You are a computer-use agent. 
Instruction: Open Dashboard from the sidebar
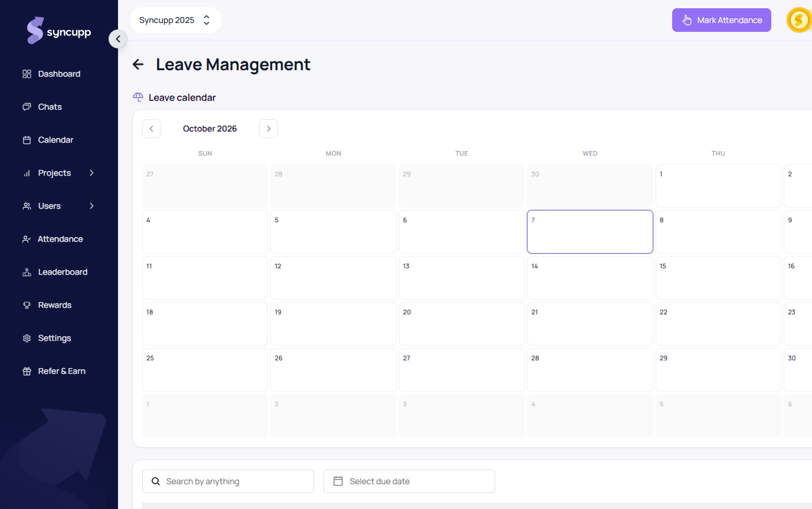click(59, 74)
